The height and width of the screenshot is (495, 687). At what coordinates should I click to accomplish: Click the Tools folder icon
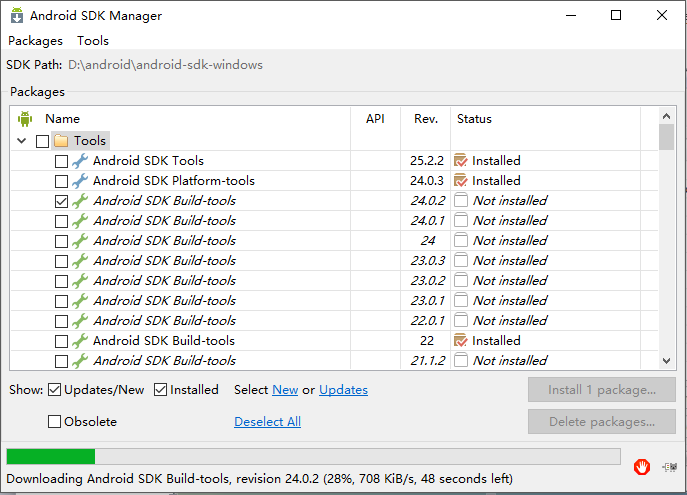[x=61, y=141]
